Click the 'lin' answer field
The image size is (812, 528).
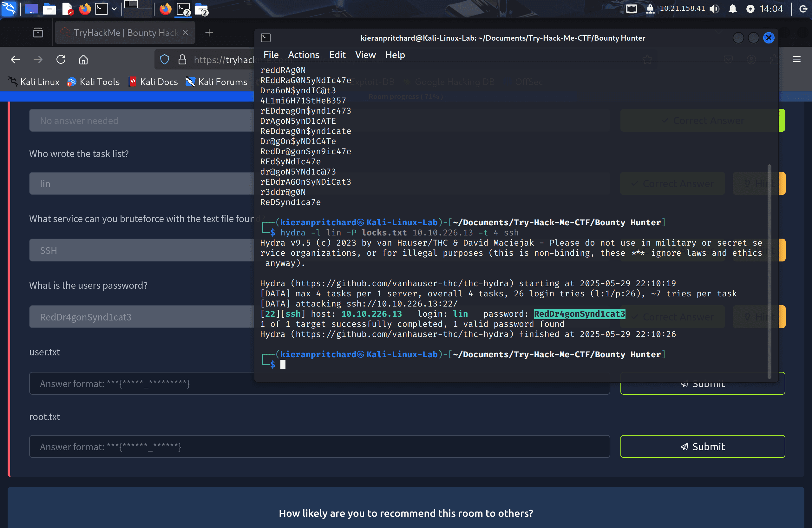click(x=141, y=184)
